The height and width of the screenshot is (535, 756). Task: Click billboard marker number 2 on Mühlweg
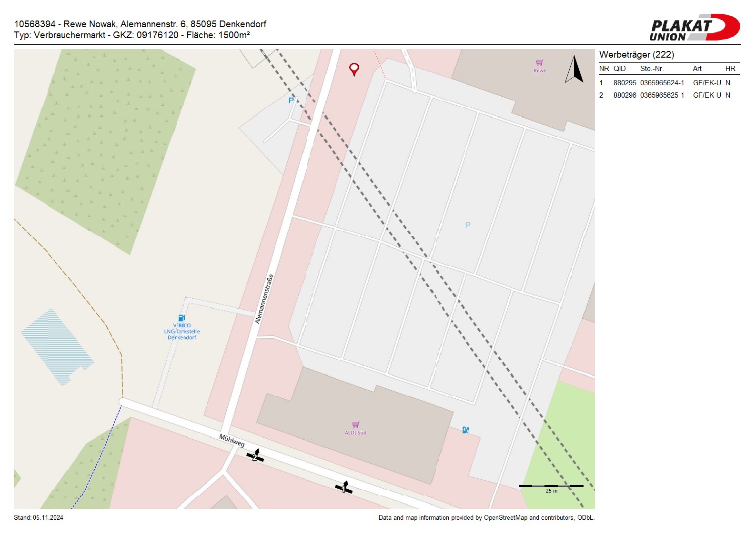pyautogui.click(x=255, y=456)
